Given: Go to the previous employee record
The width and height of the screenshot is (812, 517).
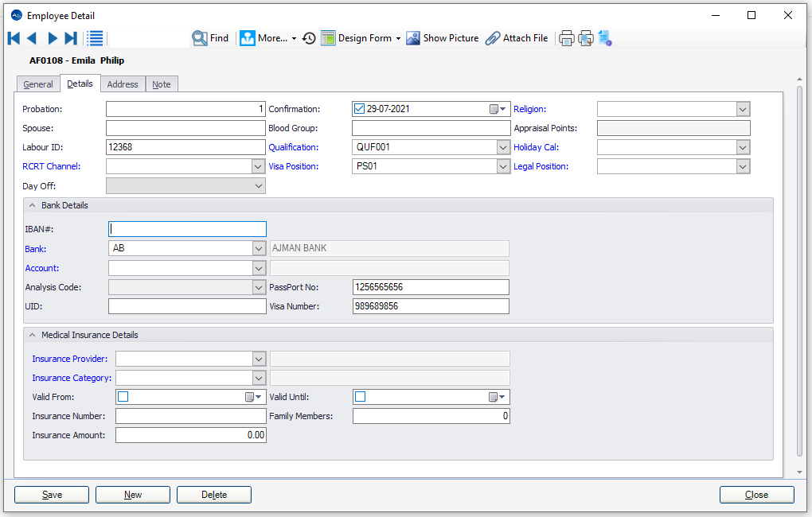Looking at the screenshot, I should click(x=32, y=37).
